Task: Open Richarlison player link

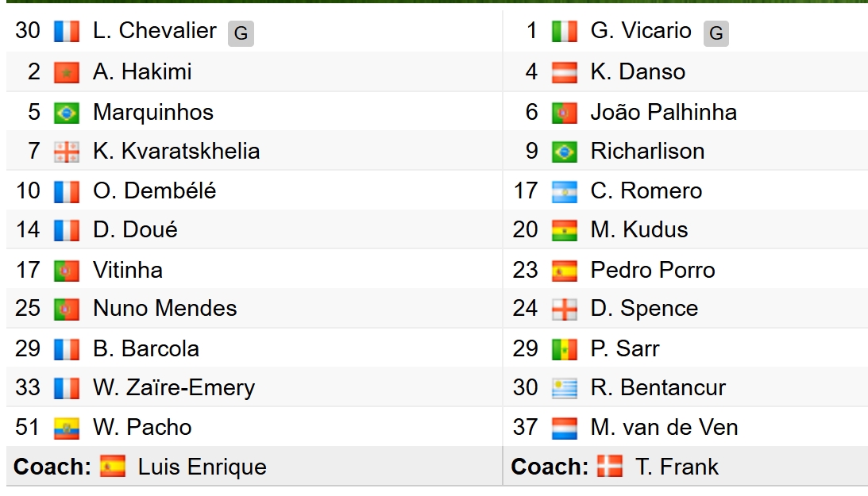Action: point(647,152)
